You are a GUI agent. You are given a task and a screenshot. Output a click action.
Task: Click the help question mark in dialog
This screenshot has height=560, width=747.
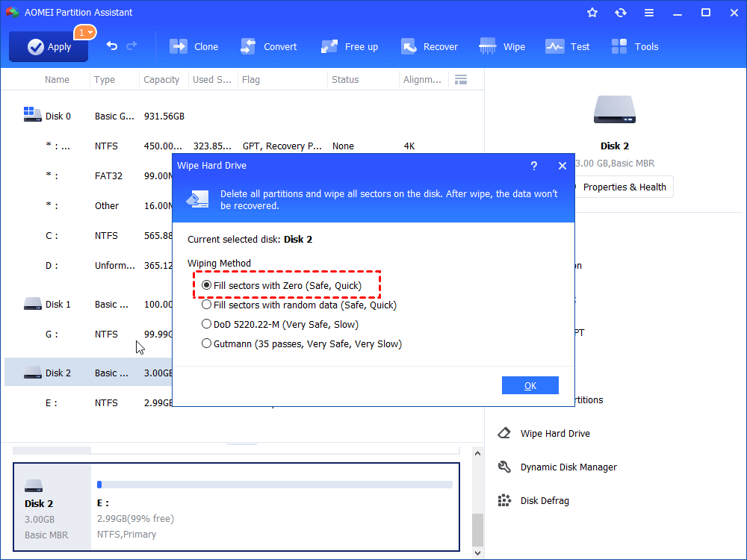[x=533, y=166]
